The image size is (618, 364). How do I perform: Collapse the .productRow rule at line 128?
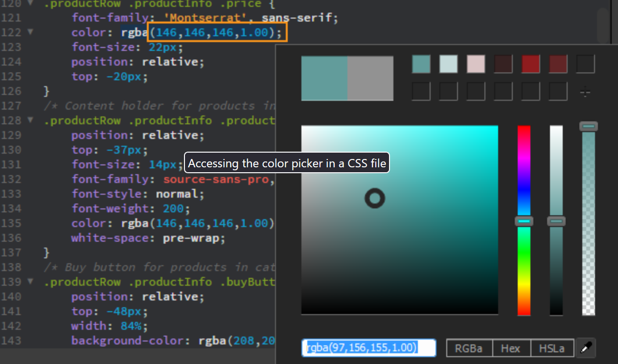click(30, 120)
